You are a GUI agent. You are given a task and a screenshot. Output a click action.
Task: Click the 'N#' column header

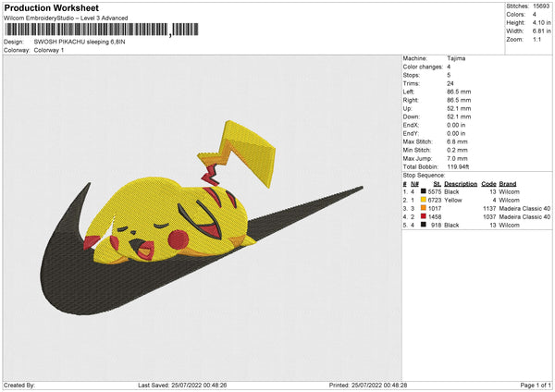click(414, 184)
